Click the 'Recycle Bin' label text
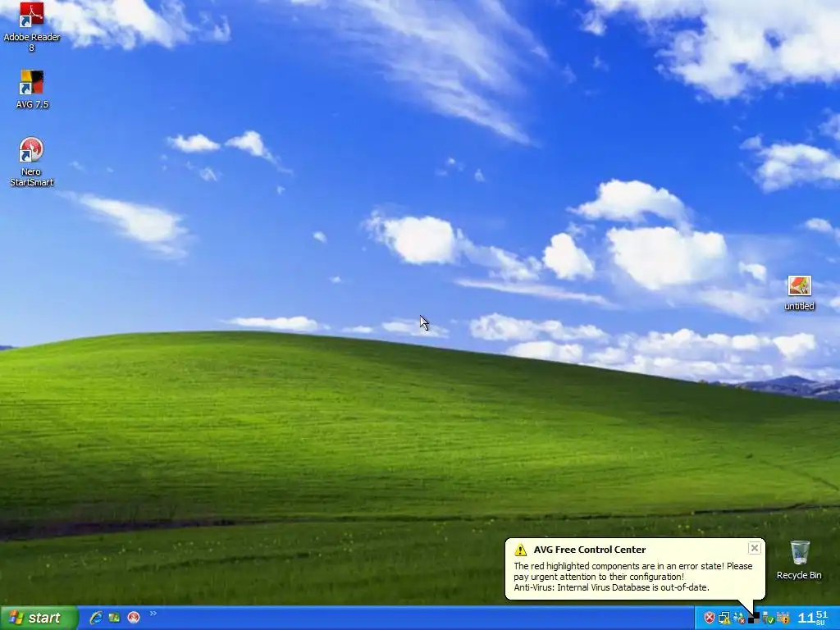The width and height of the screenshot is (840, 630). pos(799,575)
